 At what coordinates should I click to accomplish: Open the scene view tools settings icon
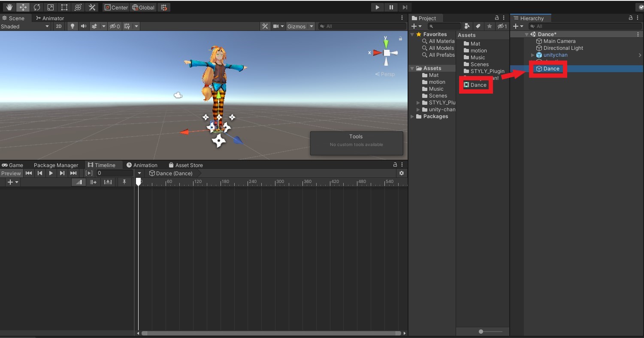coord(265,26)
